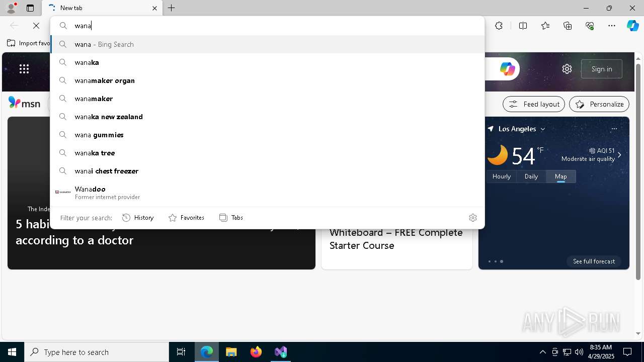Go to the msn home logo

click(24, 103)
